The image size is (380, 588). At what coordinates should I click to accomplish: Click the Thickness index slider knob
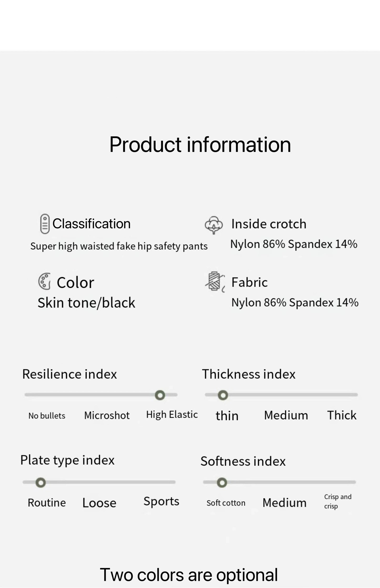[223, 395]
